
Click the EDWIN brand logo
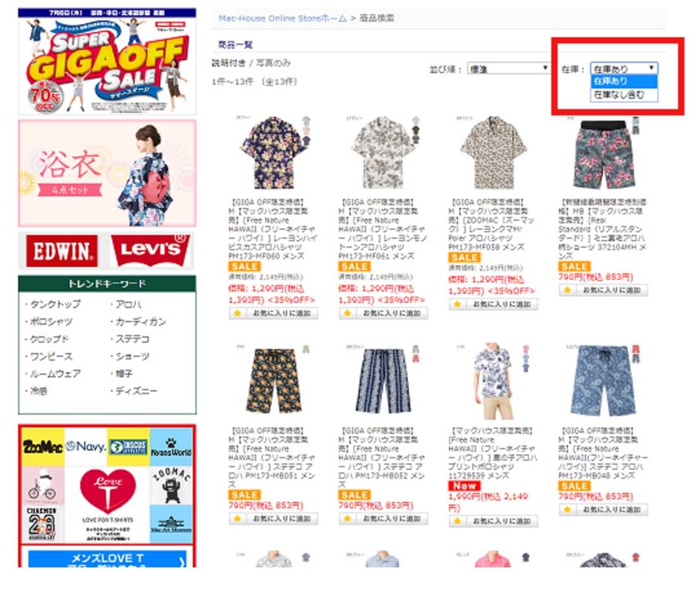click(x=62, y=251)
